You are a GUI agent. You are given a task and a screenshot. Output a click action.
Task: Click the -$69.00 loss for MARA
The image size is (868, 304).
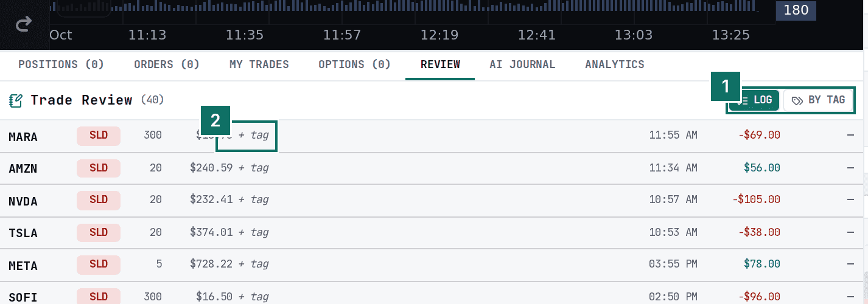(x=759, y=135)
